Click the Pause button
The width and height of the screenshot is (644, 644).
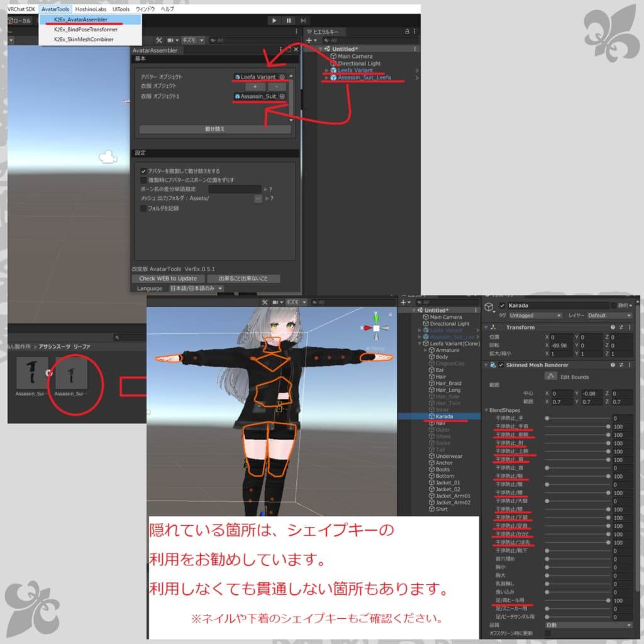(288, 21)
